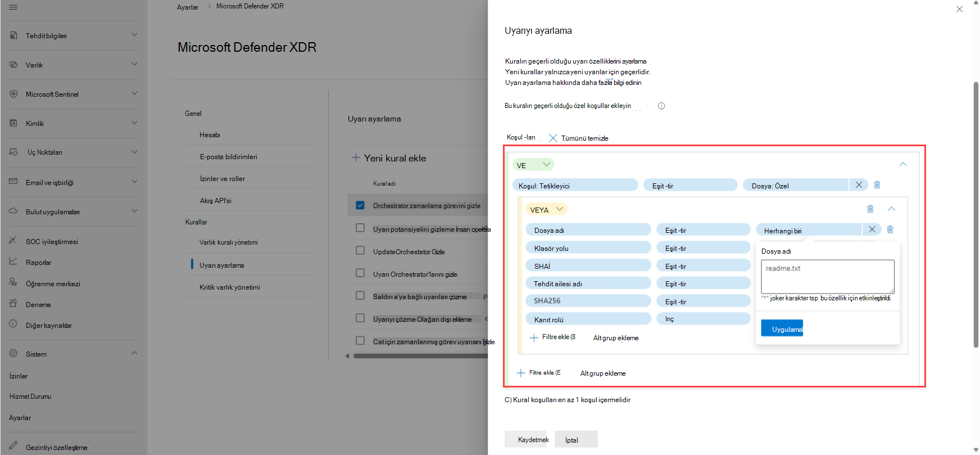Open the SHA256 filter dropdown
Image resolution: width=980 pixels, height=455 pixels.
(x=588, y=300)
